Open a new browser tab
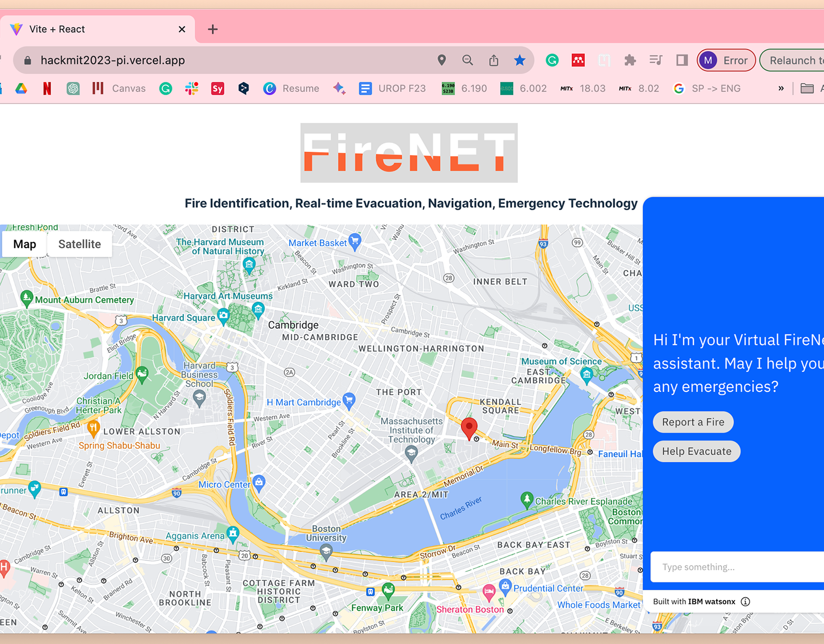The height and width of the screenshot is (644, 824). pos(213,29)
